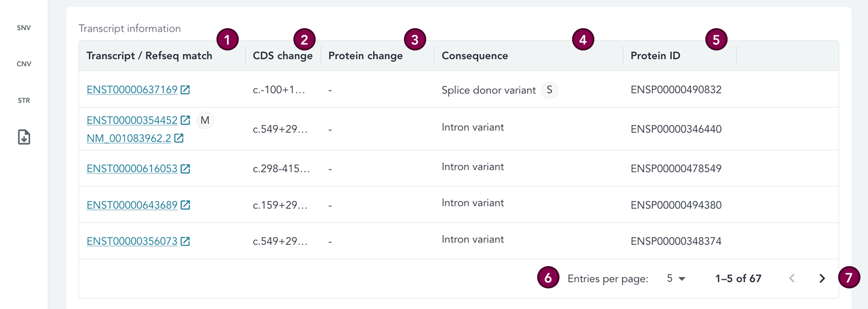Open external link icon beside ENST00000616053
Image resolution: width=868 pixels, height=309 pixels.
tap(185, 169)
